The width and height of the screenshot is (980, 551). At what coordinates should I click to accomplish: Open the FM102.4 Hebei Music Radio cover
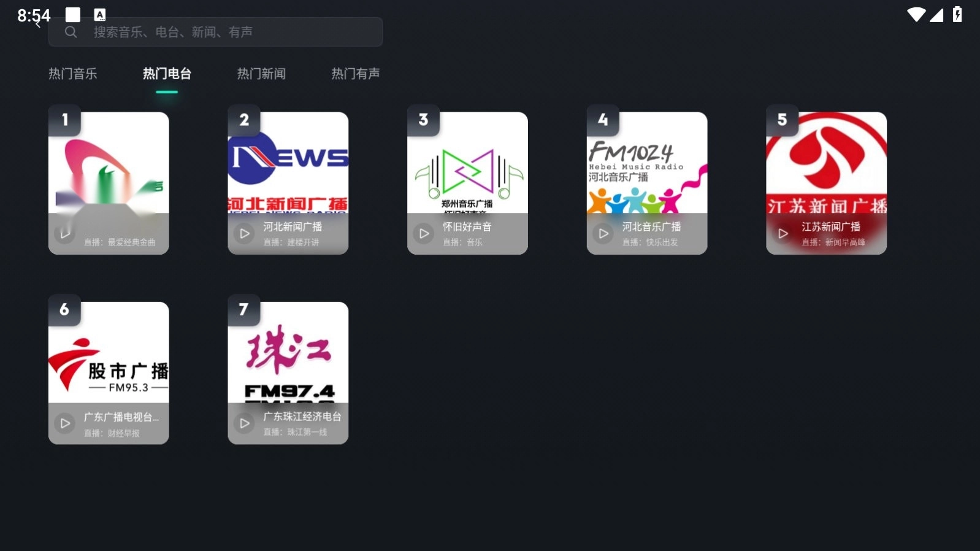647,163
